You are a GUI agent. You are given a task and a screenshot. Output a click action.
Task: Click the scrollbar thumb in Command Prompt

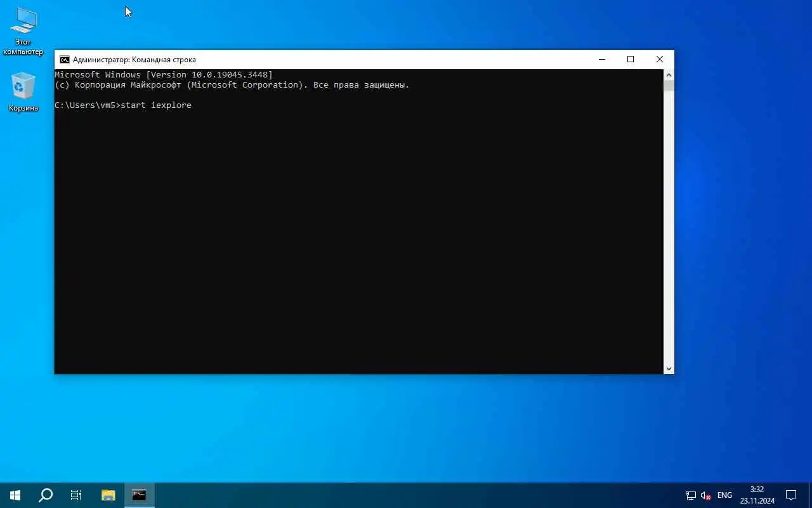(669, 86)
